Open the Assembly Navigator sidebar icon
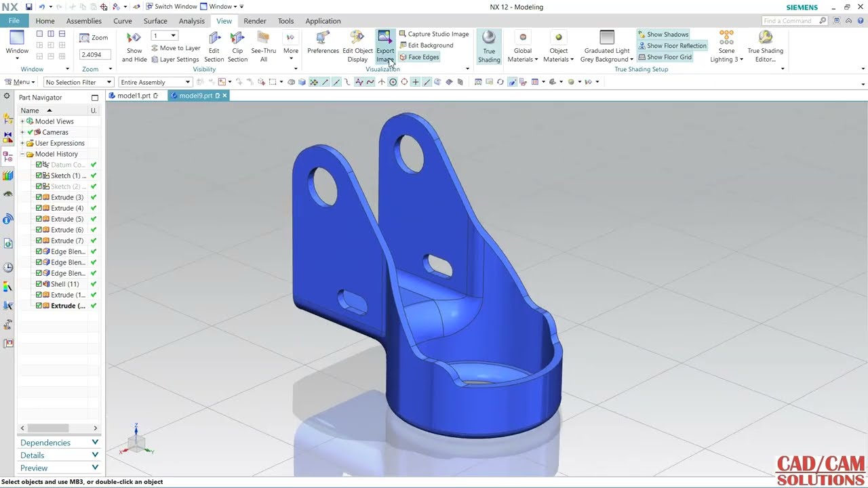This screenshot has width=868, height=488. click(x=7, y=118)
